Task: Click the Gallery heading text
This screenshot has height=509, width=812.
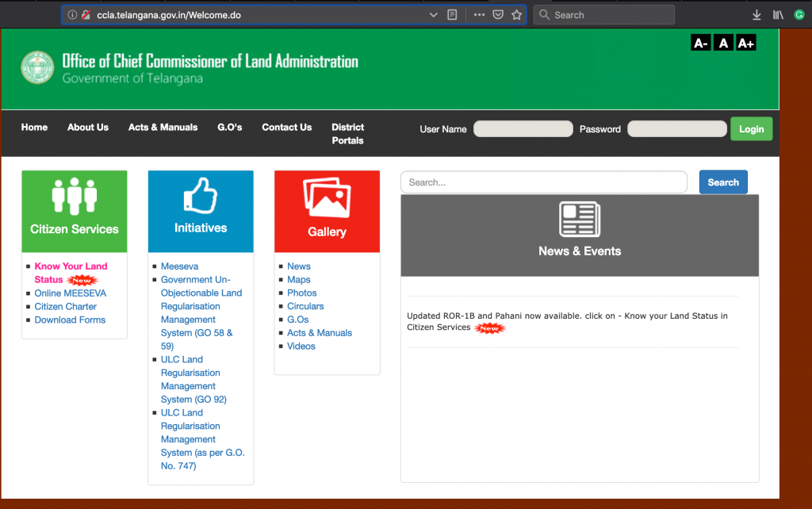Action: point(327,232)
